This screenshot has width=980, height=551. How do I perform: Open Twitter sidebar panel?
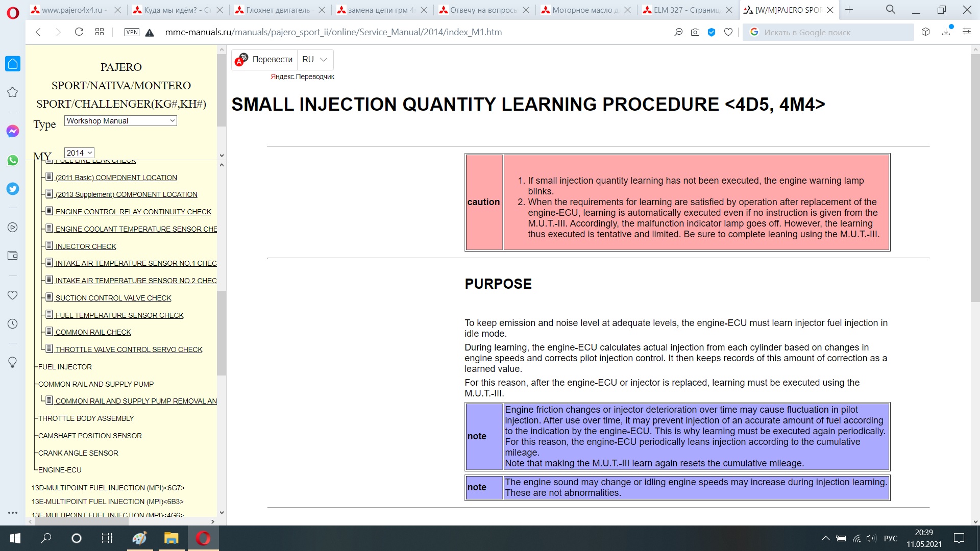(x=13, y=189)
